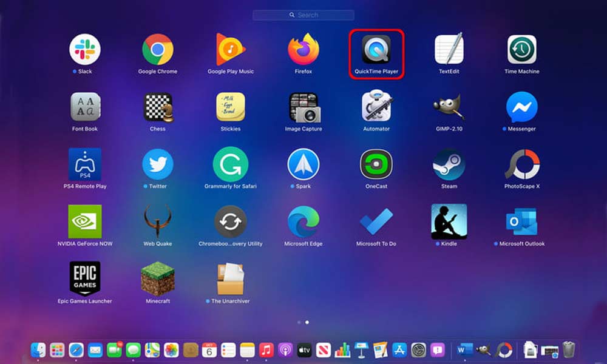Open Microsoft Outlook
607x364 pixels.
[x=521, y=224]
